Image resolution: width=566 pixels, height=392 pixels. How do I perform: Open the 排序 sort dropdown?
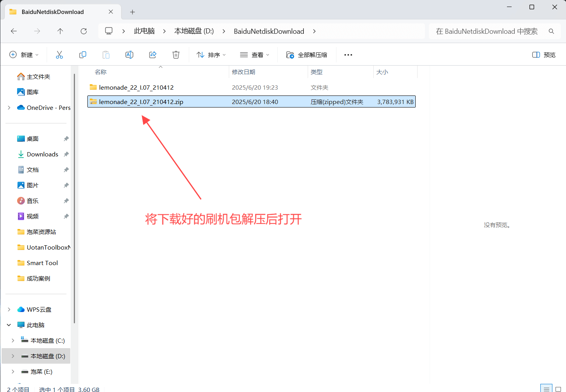211,55
